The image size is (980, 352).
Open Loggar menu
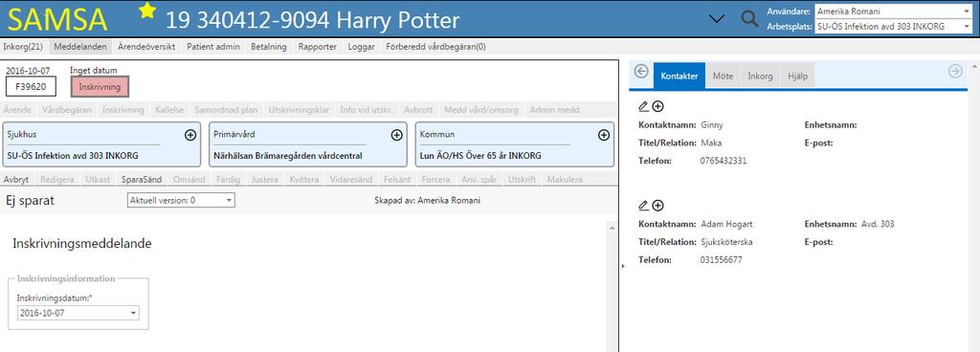(361, 46)
